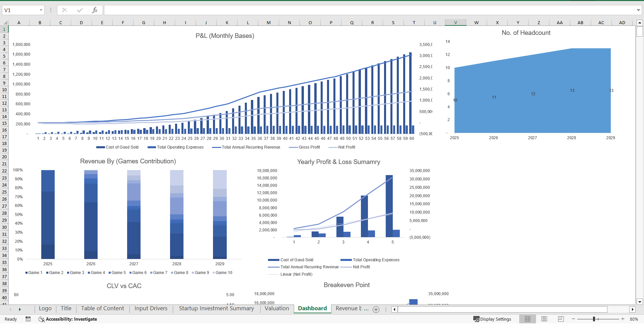Open the truncated Revenue sheet tab
Screen dimensions: 644x324
click(352, 309)
